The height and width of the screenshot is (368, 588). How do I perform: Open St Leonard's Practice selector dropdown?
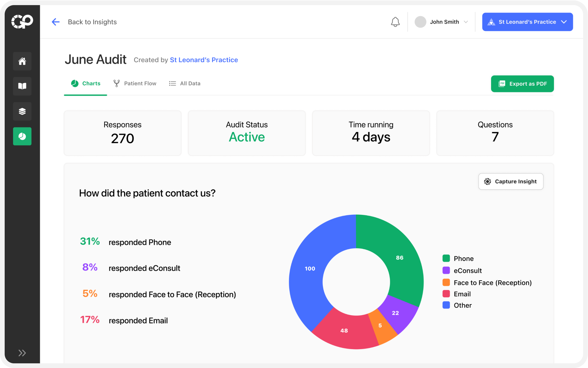tap(527, 22)
